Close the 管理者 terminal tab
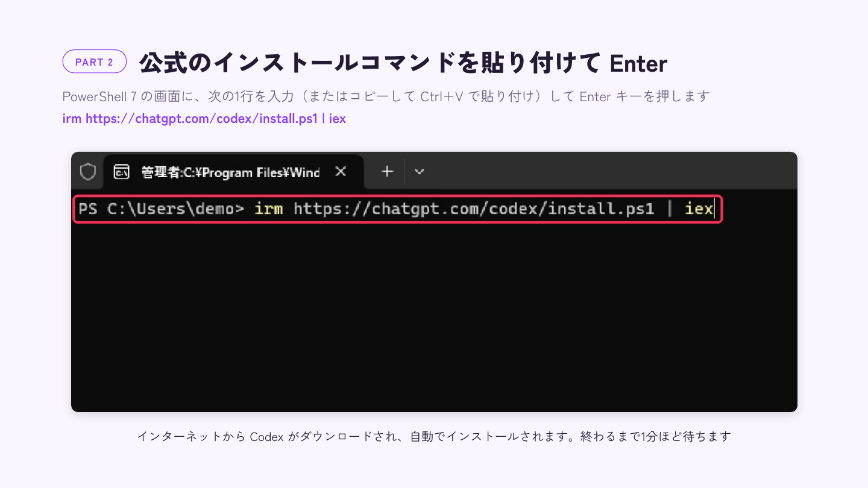 point(341,172)
